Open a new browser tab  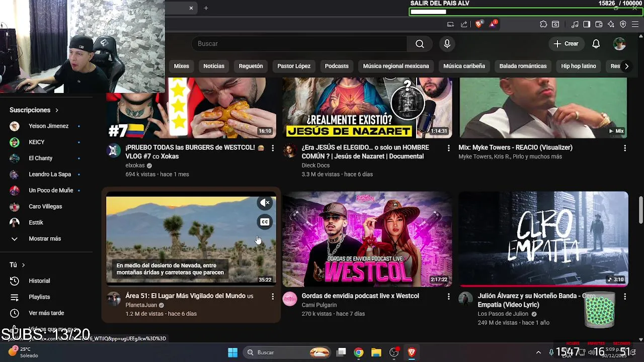(x=206, y=8)
